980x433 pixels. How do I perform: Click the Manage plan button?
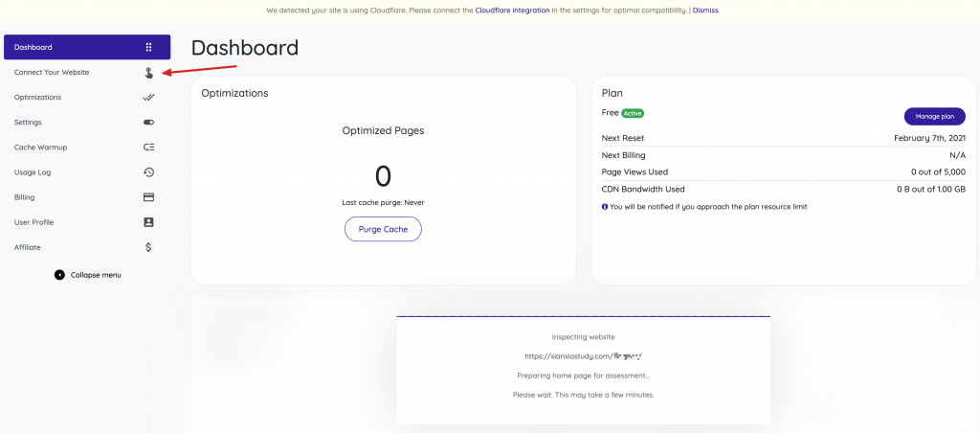(x=934, y=116)
